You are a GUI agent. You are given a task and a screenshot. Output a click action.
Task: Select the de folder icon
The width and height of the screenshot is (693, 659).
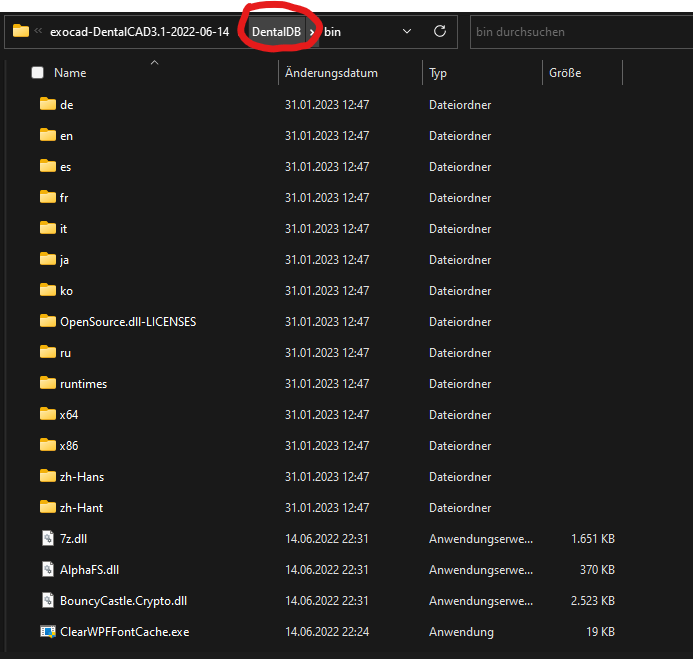(48, 104)
